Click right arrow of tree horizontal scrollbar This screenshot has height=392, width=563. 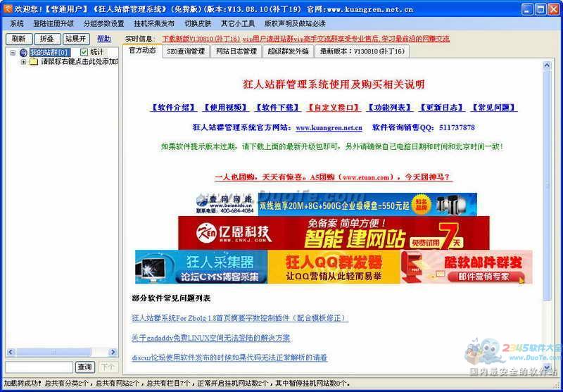pyautogui.click(x=113, y=352)
